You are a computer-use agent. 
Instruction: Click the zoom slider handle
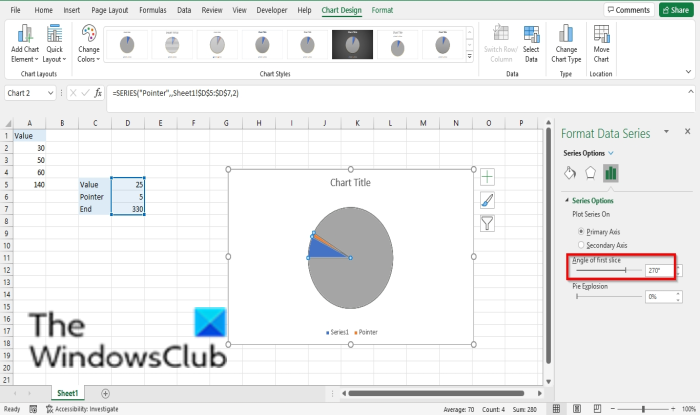tap(643, 409)
